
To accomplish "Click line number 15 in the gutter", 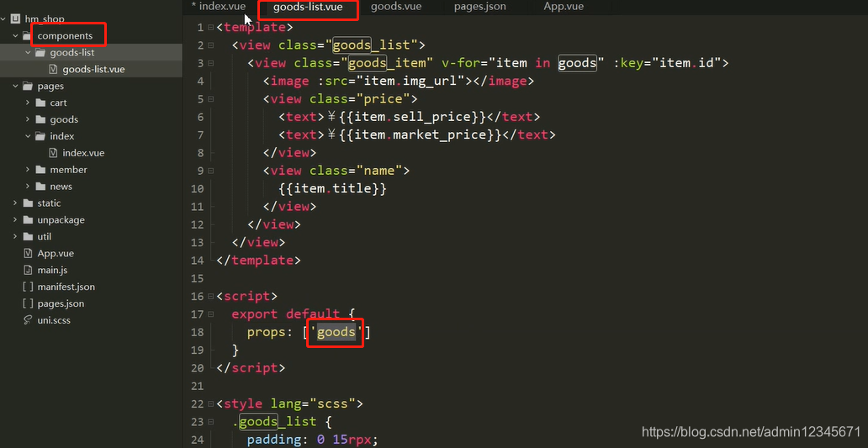I will (197, 278).
